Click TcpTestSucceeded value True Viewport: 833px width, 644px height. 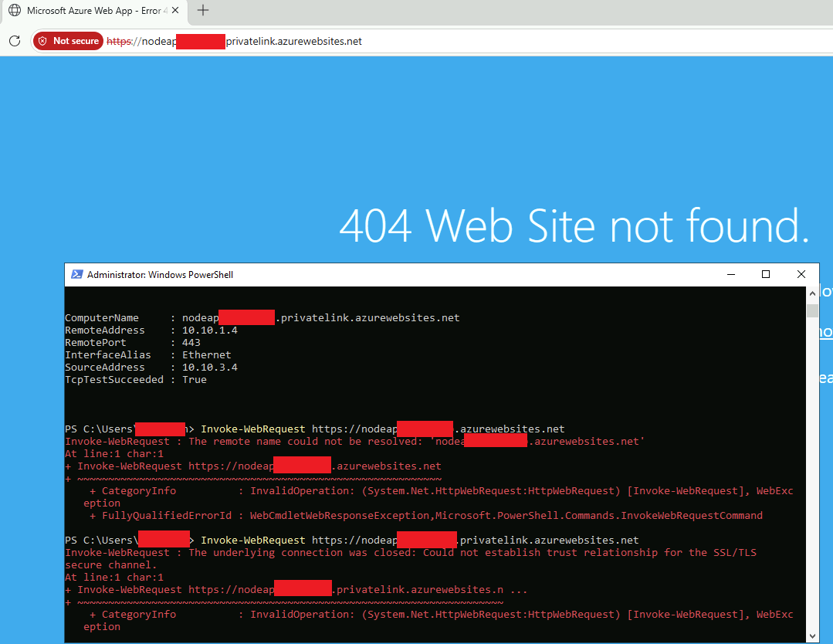pyautogui.click(x=195, y=379)
